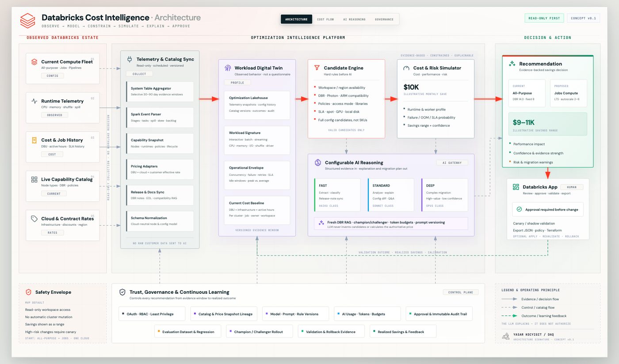This screenshot has height=364, width=619.
Task: Click the Yasar Kocyigit signature logo icon
Action: pos(505,337)
